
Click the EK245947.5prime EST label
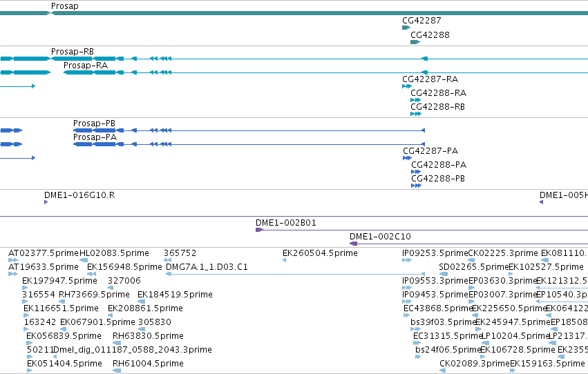513,322
